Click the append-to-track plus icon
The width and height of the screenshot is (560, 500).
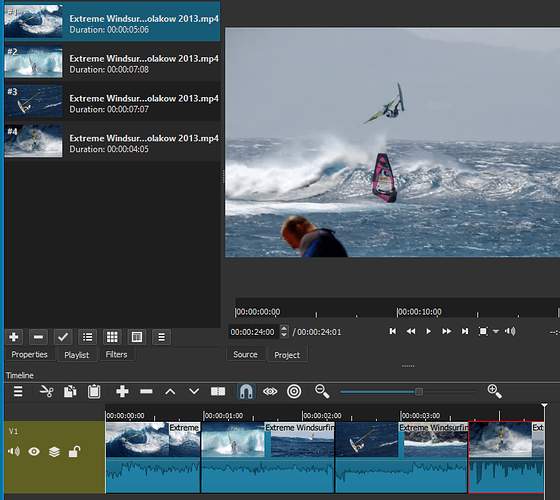[x=122, y=391]
